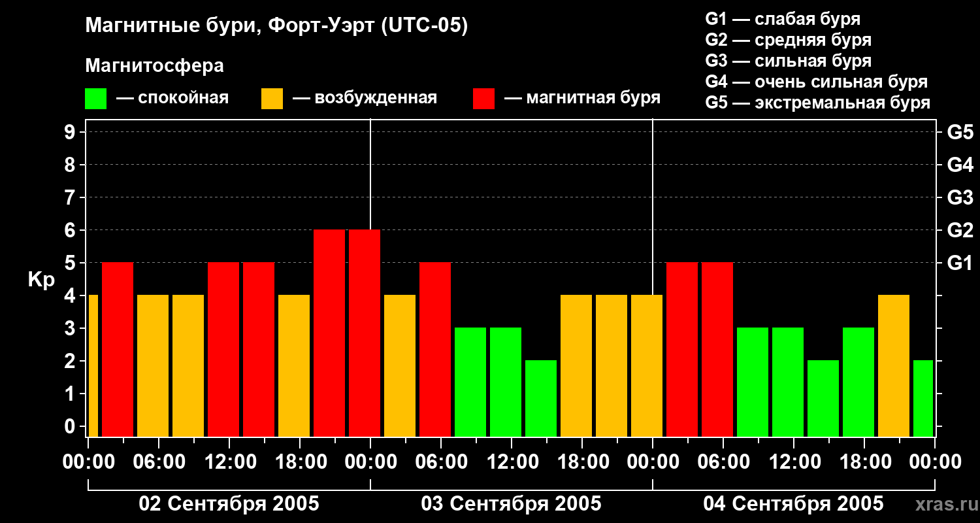Click the '— возбужденная' legend label
Image resolution: width=980 pixels, height=523 pixels.
[365, 99]
